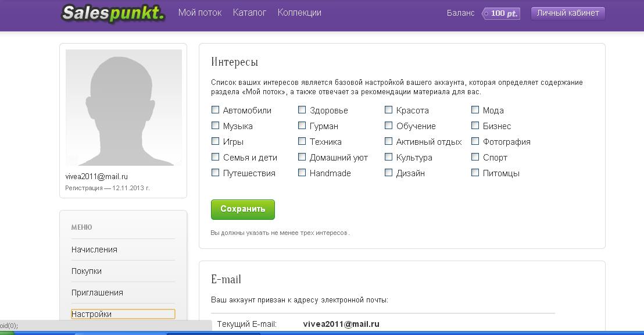Click the E-mail section heading
Viewport: 644px width, 335px height.
226,279
